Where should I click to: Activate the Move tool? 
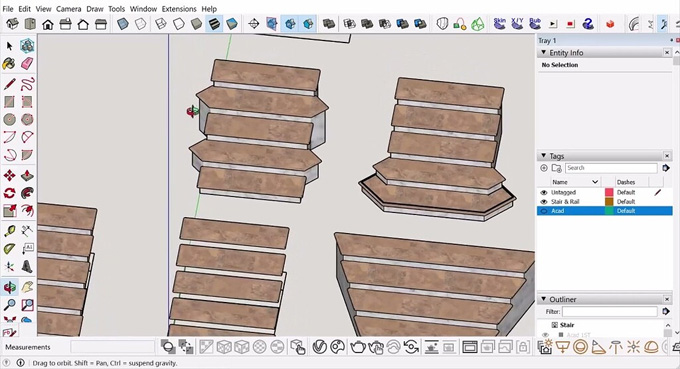(x=10, y=176)
